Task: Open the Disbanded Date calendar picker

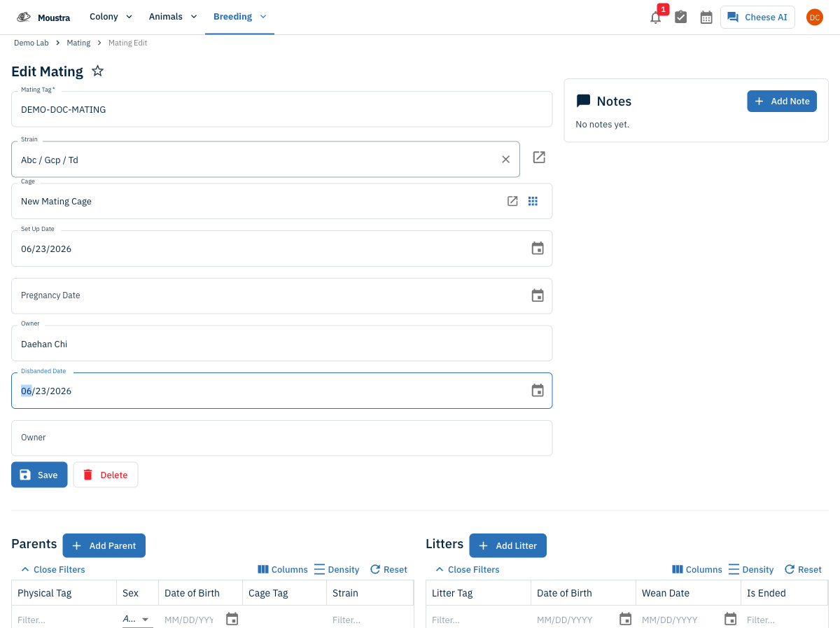Action: [x=538, y=391]
